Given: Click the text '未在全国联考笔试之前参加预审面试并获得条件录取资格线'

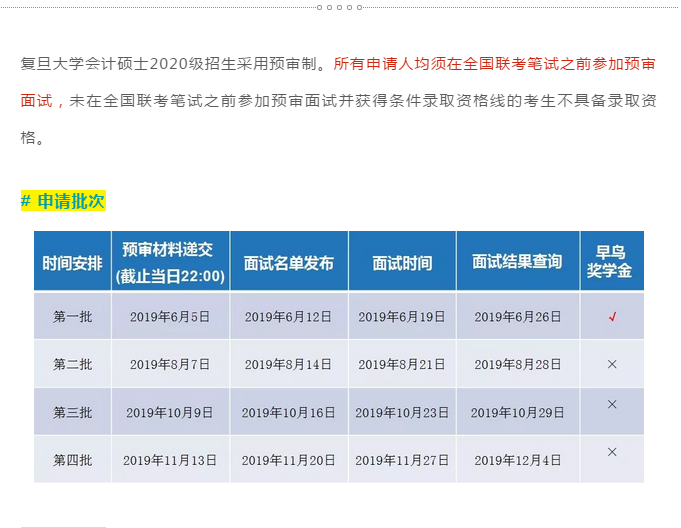Looking at the screenshot, I should pyautogui.click(x=288, y=101).
